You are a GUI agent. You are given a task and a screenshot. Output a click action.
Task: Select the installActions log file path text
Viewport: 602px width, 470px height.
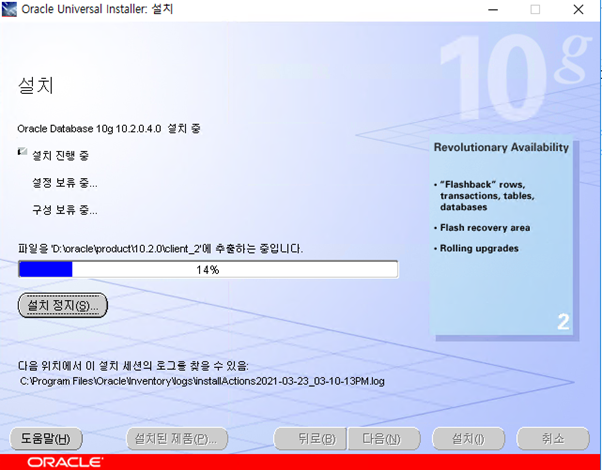pos(202,381)
